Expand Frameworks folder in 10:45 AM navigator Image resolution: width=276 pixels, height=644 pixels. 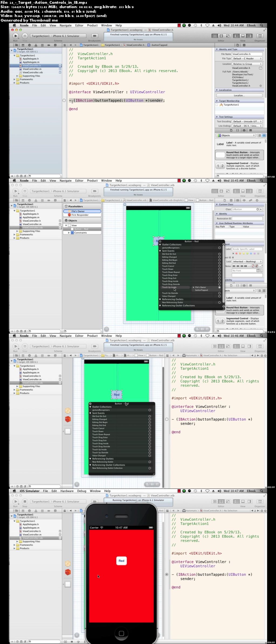coord(15,235)
